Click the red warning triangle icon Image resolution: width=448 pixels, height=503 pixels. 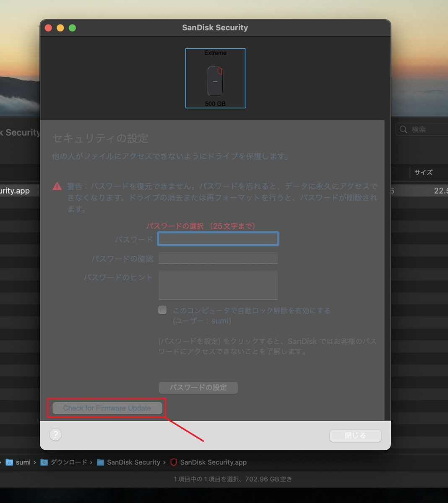click(57, 187)
